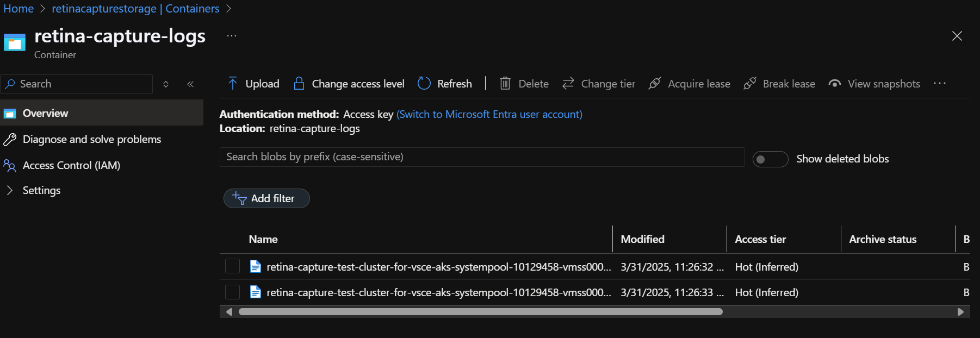Open the toolbar more options ellipsis
This screenshot has height=338, width=980.
940,83
